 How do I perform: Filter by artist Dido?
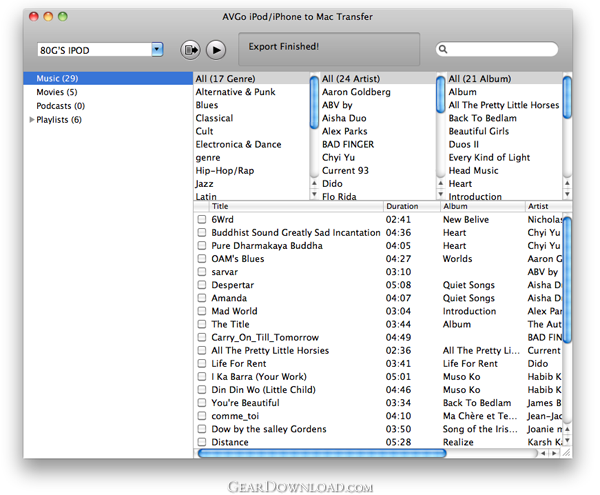tap(332, 184)
